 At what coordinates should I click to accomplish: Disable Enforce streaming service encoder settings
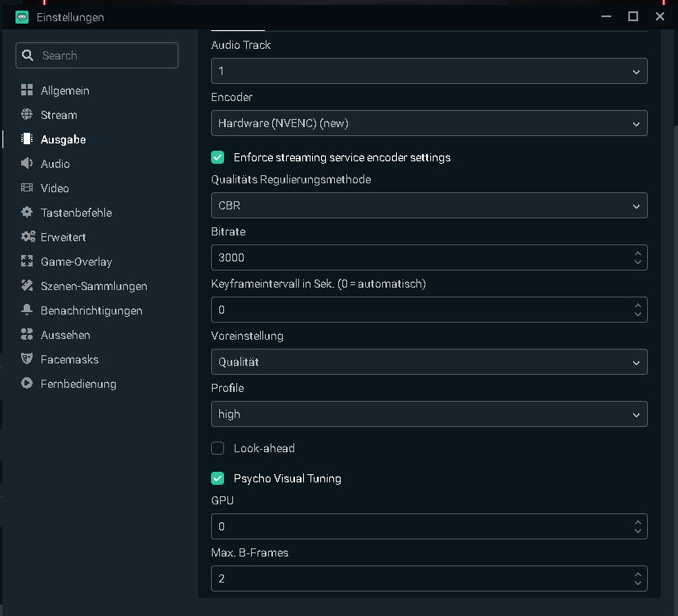tap(218, 157)
